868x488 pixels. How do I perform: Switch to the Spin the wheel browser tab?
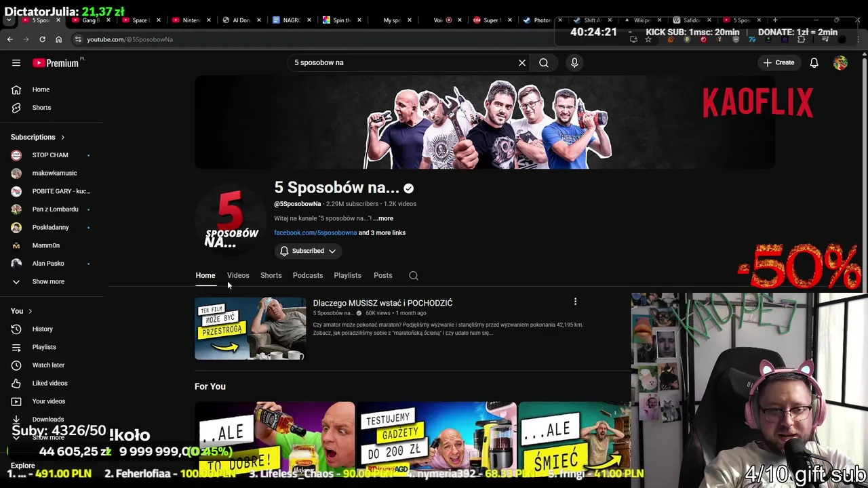[x=342, y=20]
